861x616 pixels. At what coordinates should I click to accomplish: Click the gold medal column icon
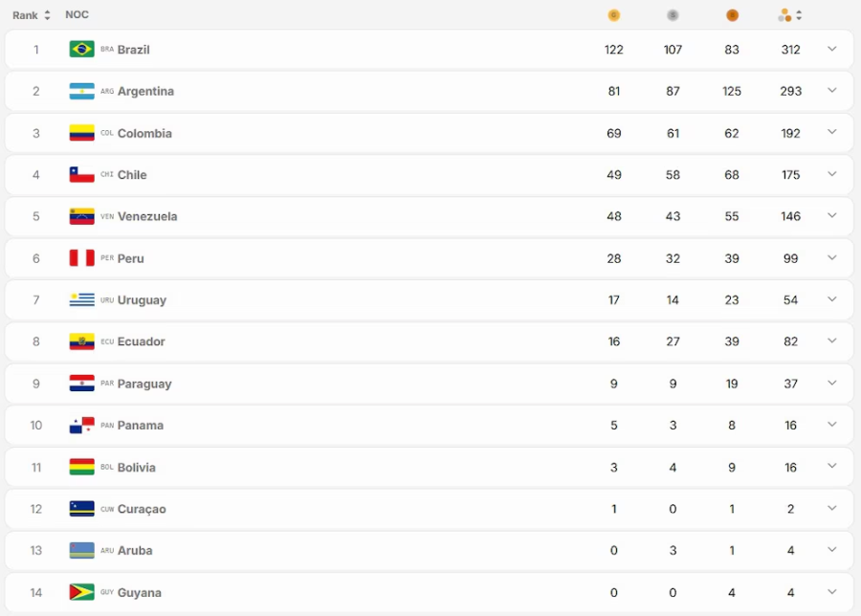614,15
